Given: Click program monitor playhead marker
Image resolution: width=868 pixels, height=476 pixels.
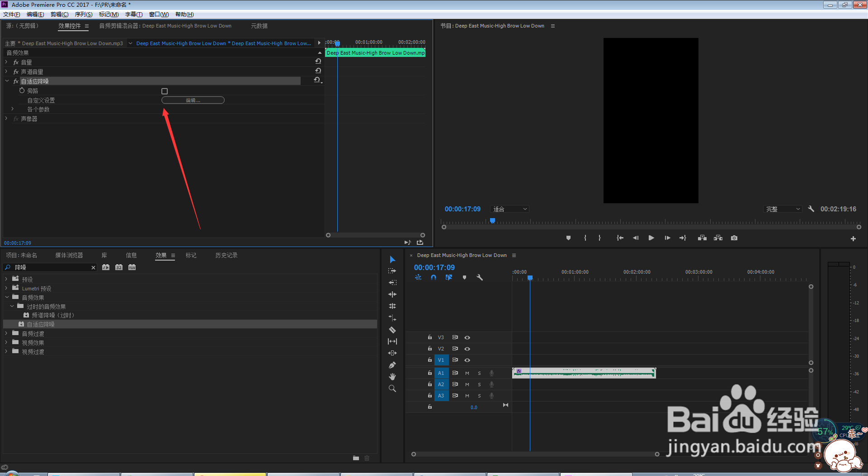Looking at the screenshot, I should click(x=492, y=220).
